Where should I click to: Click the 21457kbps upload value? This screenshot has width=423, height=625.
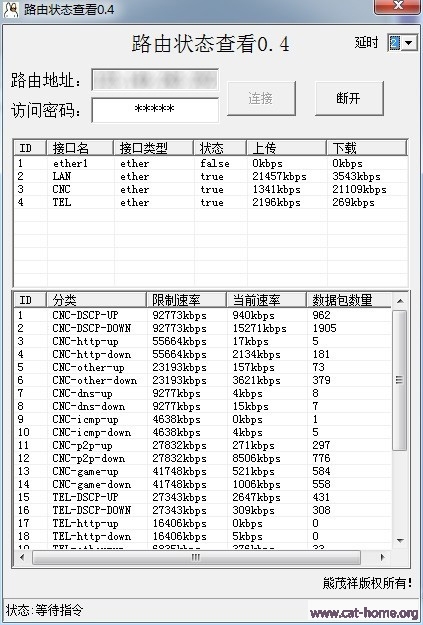pos(279,177)
